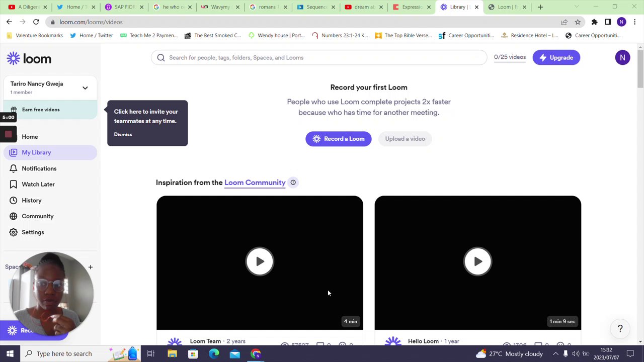Open the help question mark button
This screenshot has width=644, height=362.
pyautogui.click(x=620, y=329)
